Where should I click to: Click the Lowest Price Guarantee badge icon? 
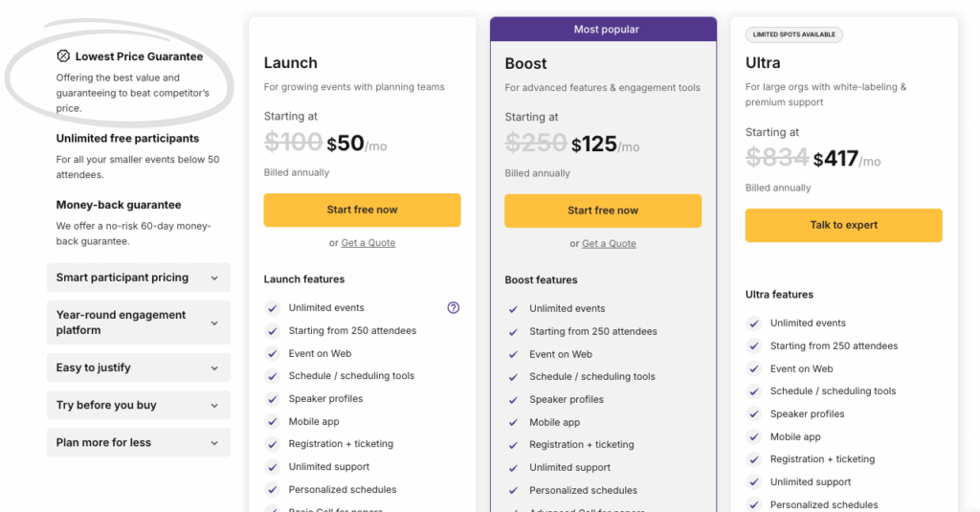coord(63,56)
